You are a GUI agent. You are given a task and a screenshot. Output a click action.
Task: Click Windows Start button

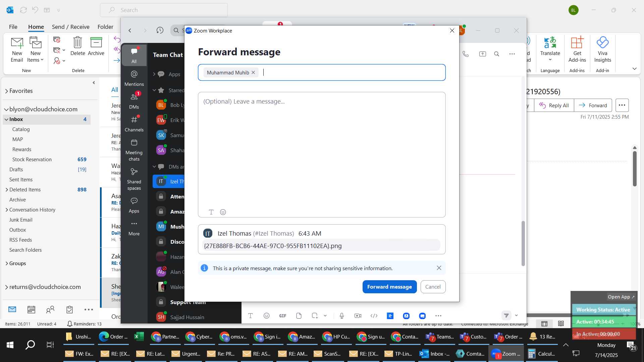coord(10,345)
